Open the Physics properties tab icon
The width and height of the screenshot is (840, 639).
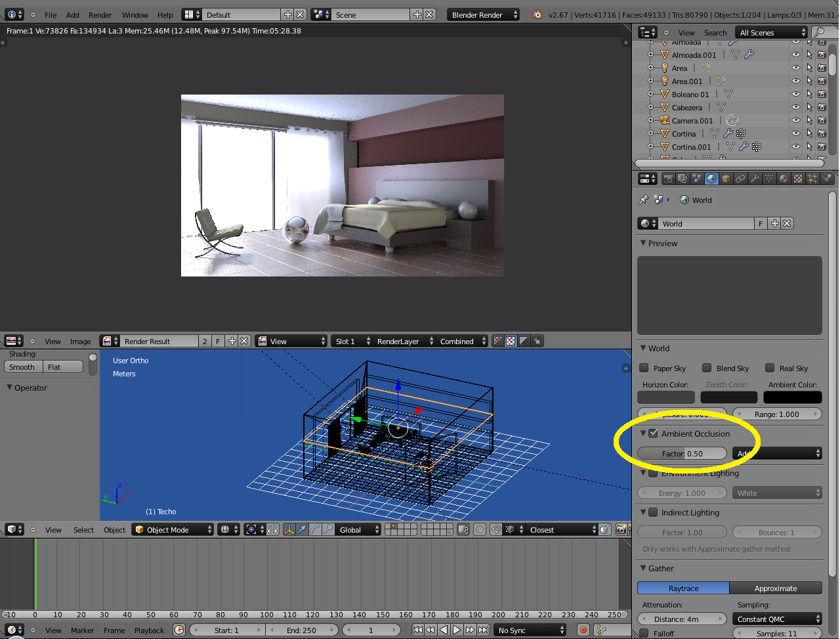(827, 179)
